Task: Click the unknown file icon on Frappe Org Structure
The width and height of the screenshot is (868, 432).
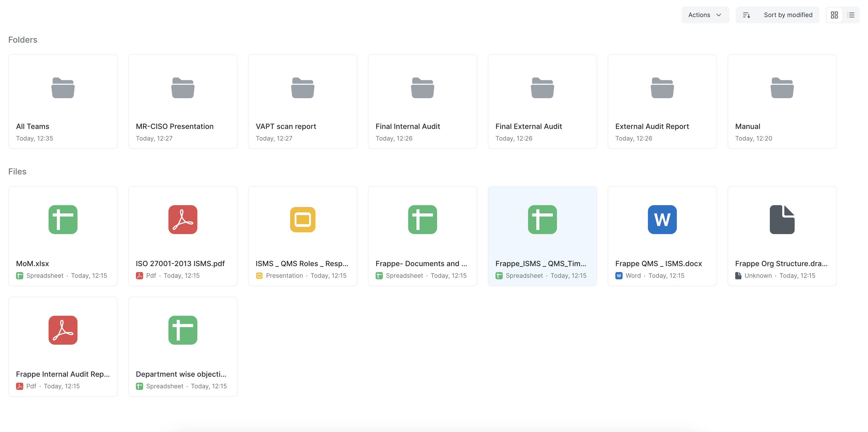Action: coord(782,220)
